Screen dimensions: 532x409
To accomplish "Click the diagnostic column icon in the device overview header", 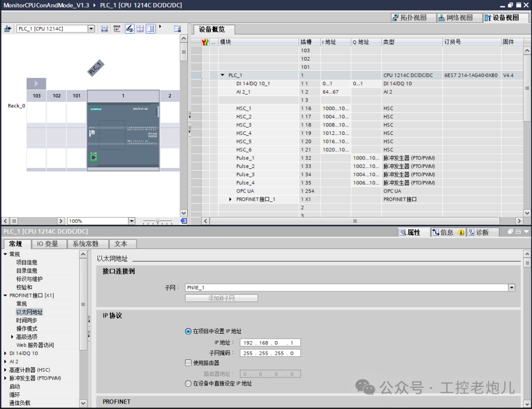I will 205,42.
